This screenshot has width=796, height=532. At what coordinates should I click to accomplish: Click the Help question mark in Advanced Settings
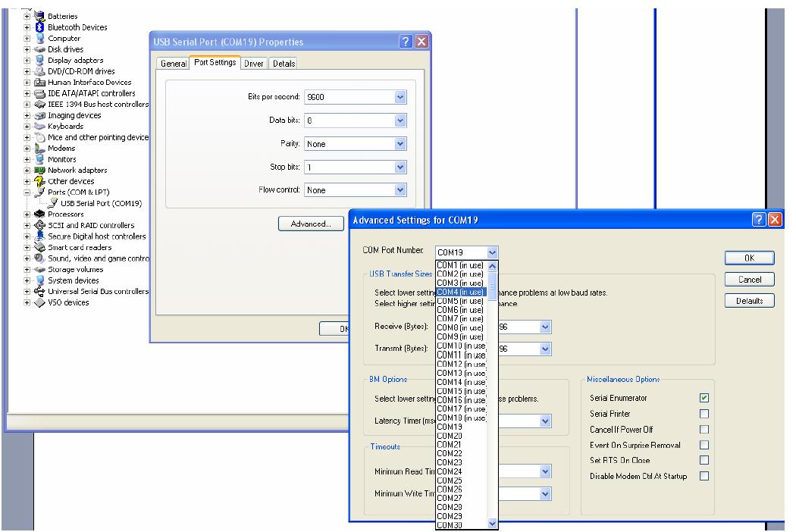click(760, 220)
